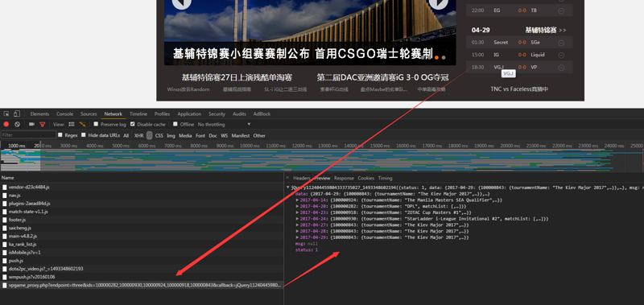The height and width of the screenshot is (305, 644).
Task: Open the AdBlock panel tab
Action: coord(262,114)
